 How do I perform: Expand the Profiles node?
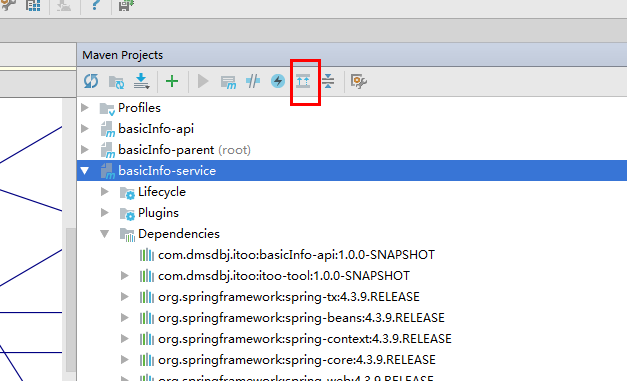pos(85,108)
